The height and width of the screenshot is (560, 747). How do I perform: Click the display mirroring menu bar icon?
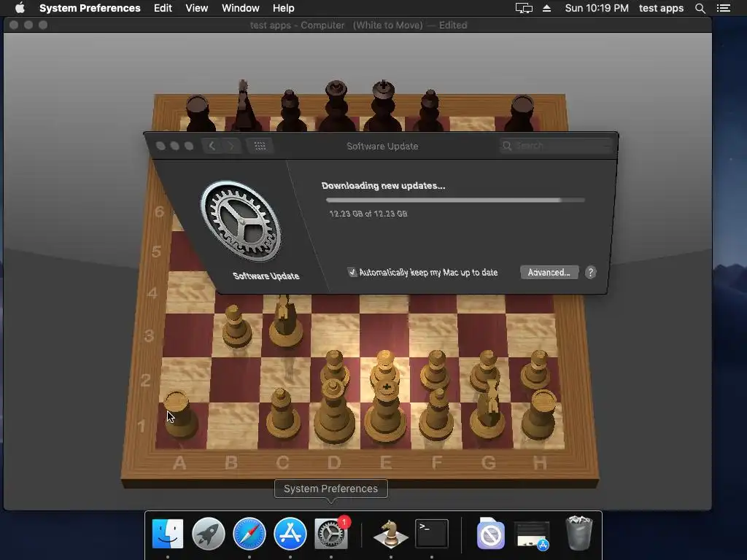[x=524, y=8]
